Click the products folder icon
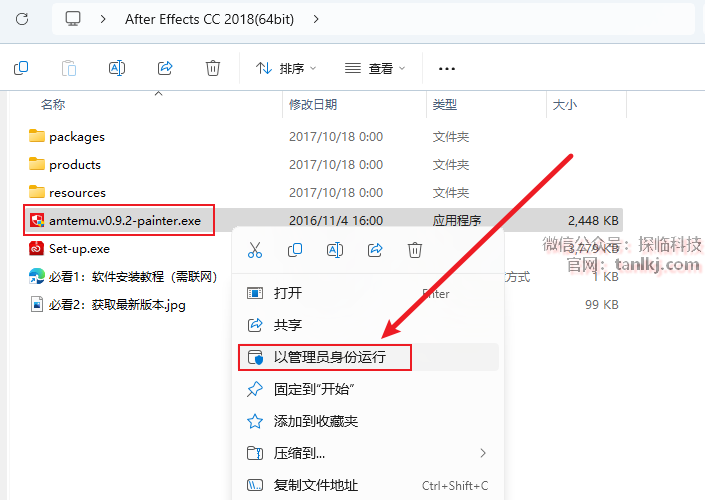The height and width of the screenshot is (500, 705). pyautogui.click(x=36, y=164)
